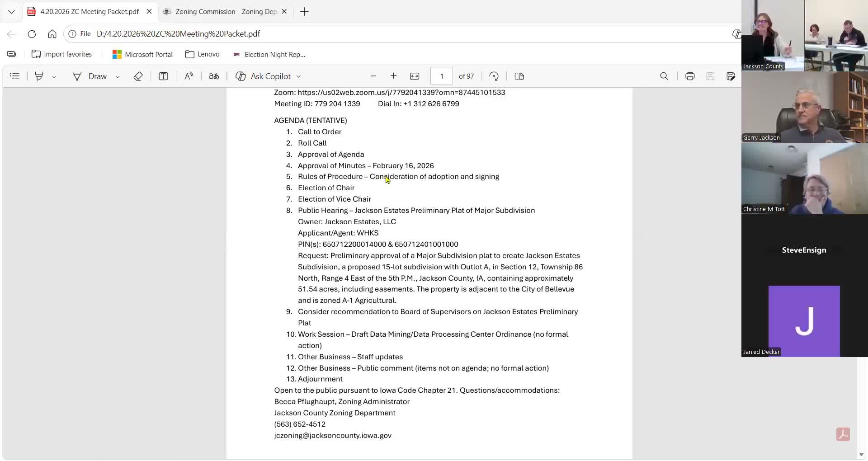Expand Draw pen options dropdown

coord(118,76)
